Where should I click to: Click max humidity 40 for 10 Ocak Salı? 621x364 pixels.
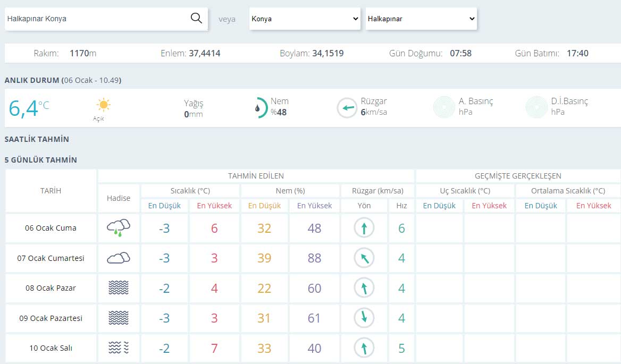pos(314,348)
